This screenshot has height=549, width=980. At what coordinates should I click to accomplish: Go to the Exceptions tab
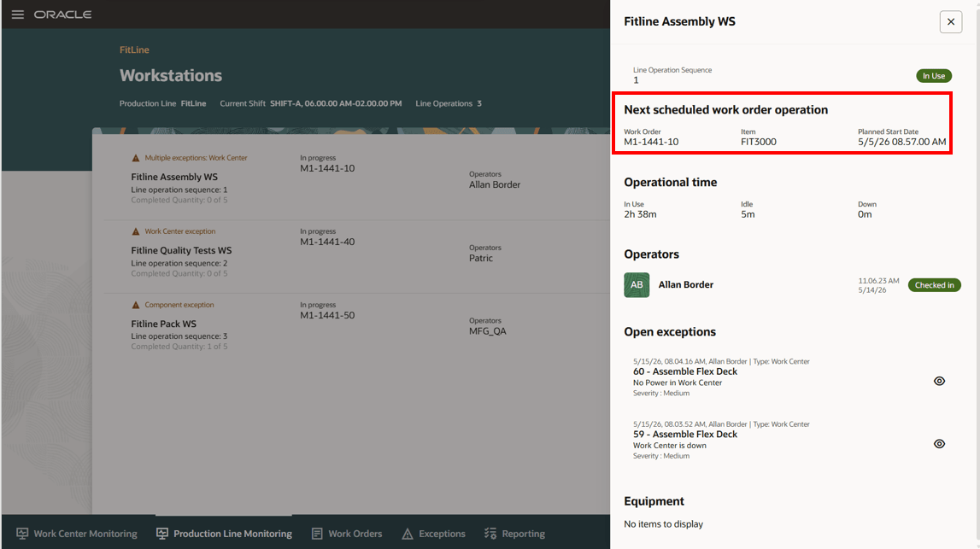click(434, 534)
